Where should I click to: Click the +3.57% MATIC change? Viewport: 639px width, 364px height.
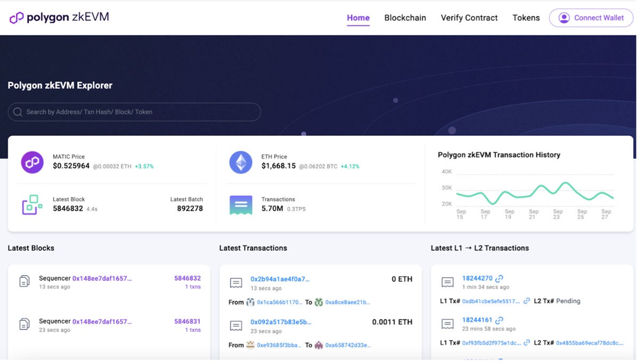[x=144, y=167]
